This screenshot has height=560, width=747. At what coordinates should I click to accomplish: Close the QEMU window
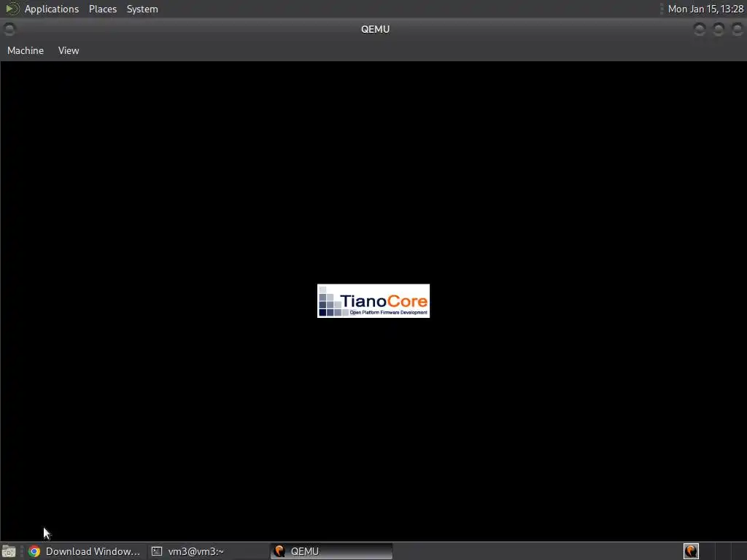pyautogui.click(x=737, y=29)
